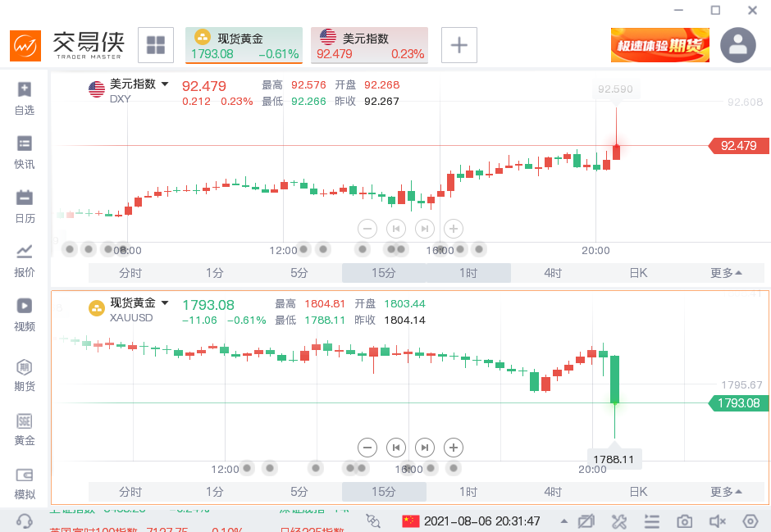The image size is (771, 532).
Task: Click the crossed-out window icon in status bar
Action: click(586, 521)
